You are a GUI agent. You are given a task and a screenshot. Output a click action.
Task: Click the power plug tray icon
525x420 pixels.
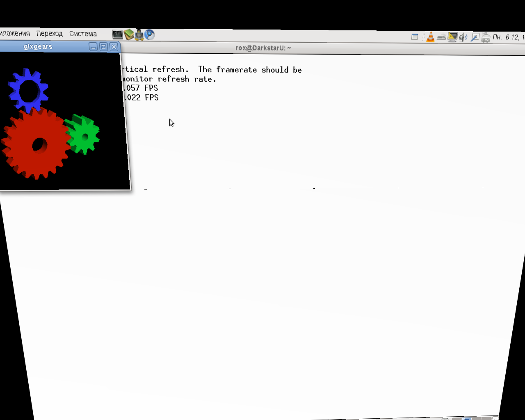[486, 38]
